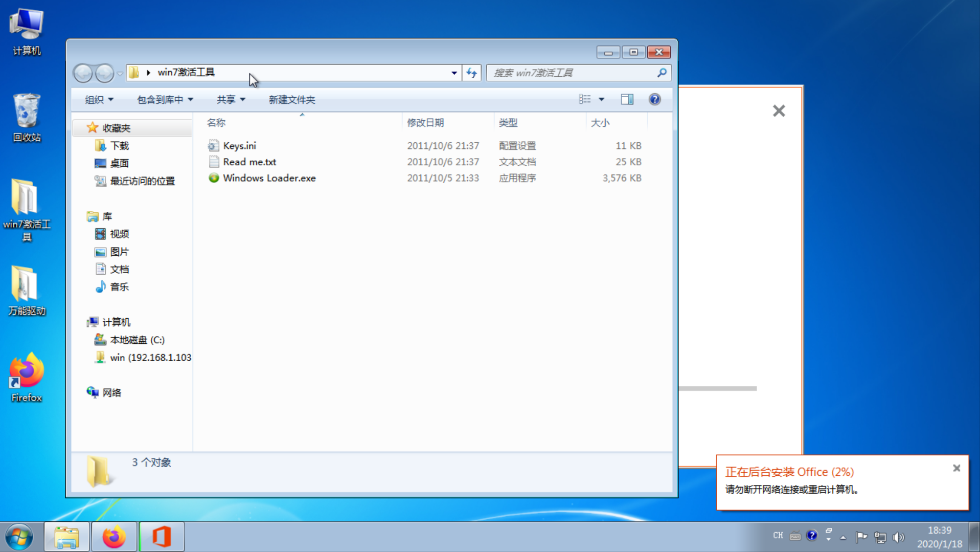Click the Forward navigation arrow in Explorer
The image size is (980, 552).
(105, 73)
